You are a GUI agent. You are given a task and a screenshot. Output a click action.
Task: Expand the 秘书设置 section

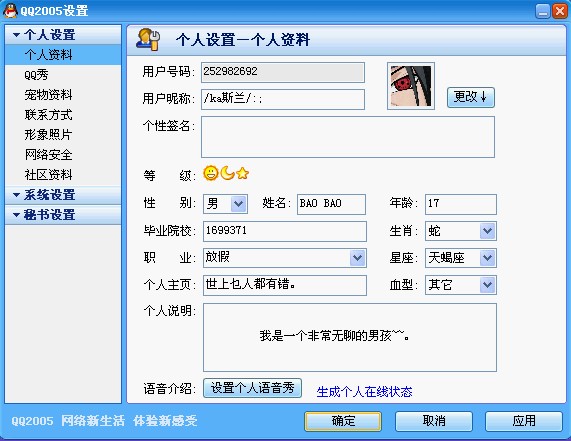pos(16,215)
